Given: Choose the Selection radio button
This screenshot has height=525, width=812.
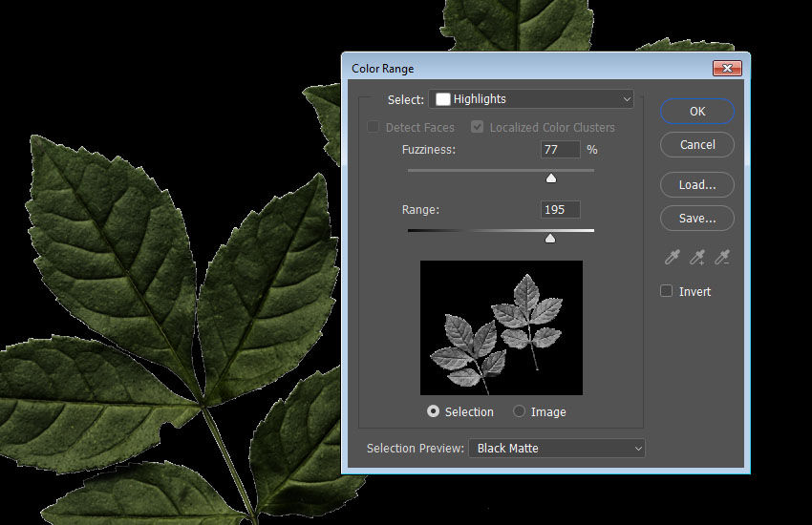Looking at the screenshot, I should pos(433,411).
